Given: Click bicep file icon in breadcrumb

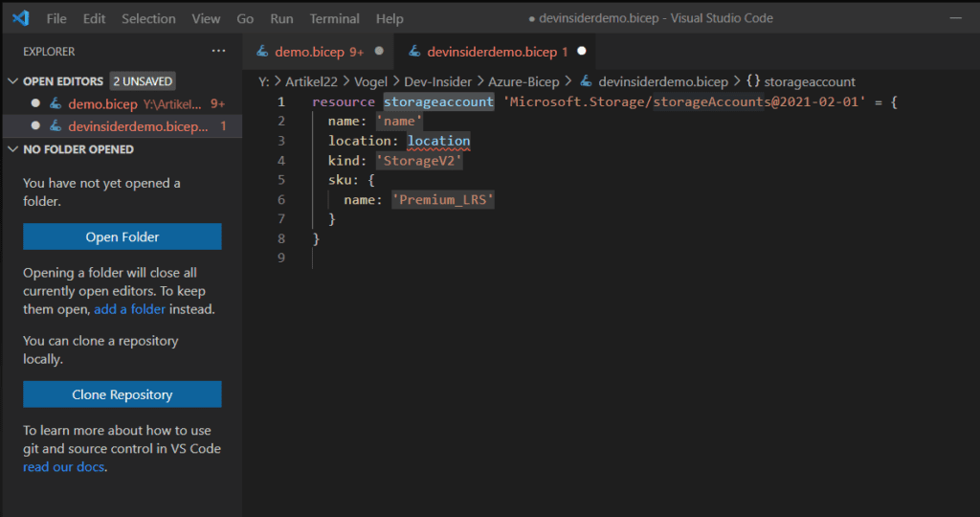Looking at the screenshot, I should 587,81.
